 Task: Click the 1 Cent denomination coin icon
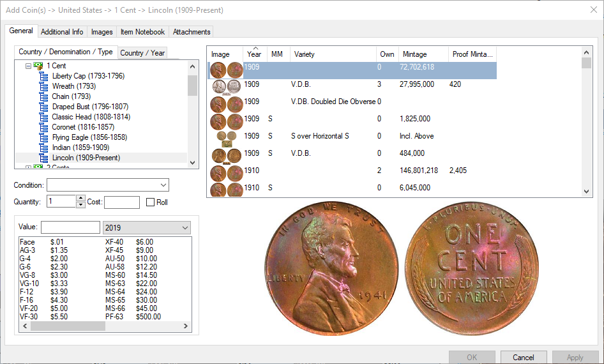point(38,66)
